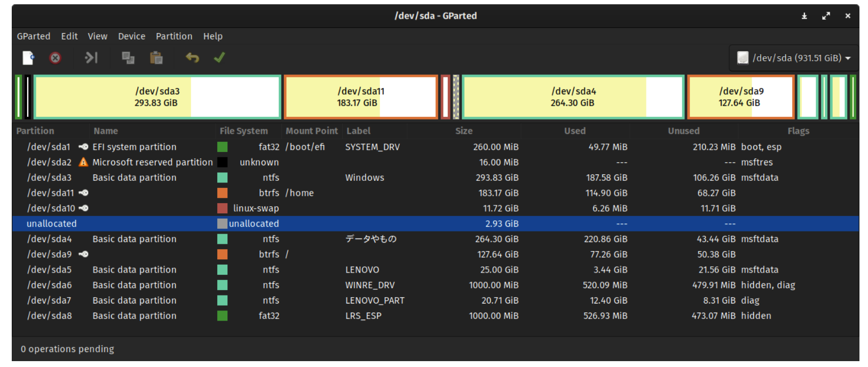Image resolution: width=868 pixels, height=367 pixels.
Task: Sort by Mount Point column header
Action: 312,131
